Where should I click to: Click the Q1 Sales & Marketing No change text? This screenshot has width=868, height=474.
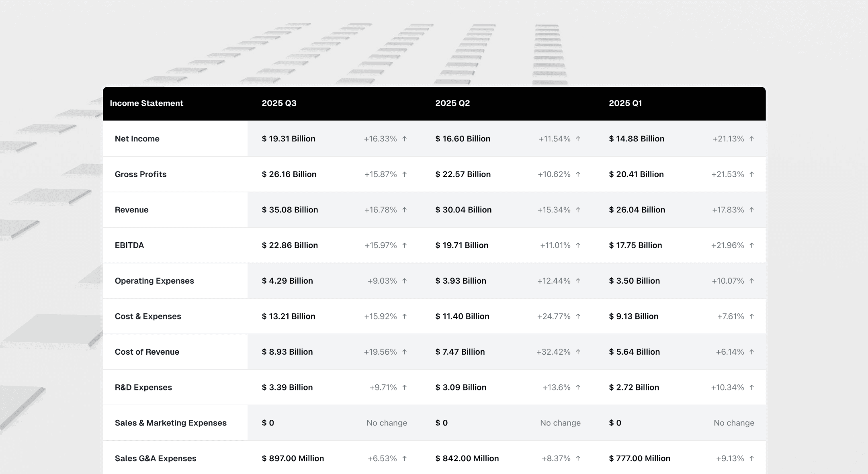coord(733,423)
